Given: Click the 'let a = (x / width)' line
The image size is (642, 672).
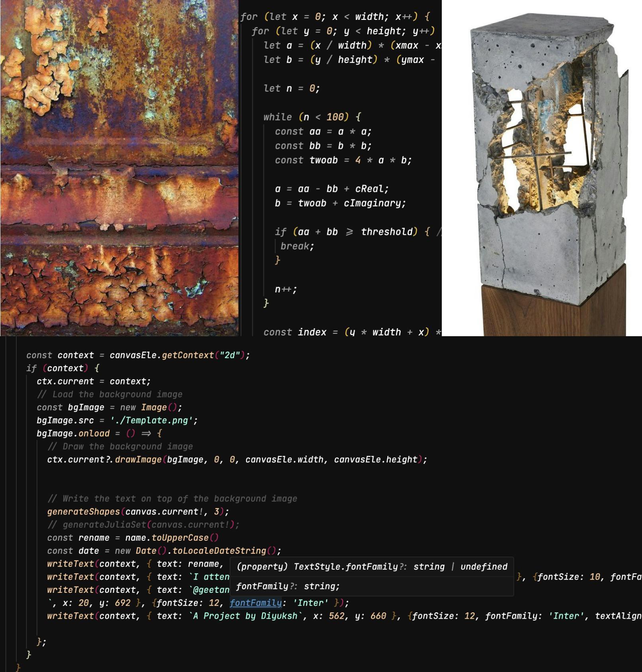Looking at the screenshot, I should 352,45.
